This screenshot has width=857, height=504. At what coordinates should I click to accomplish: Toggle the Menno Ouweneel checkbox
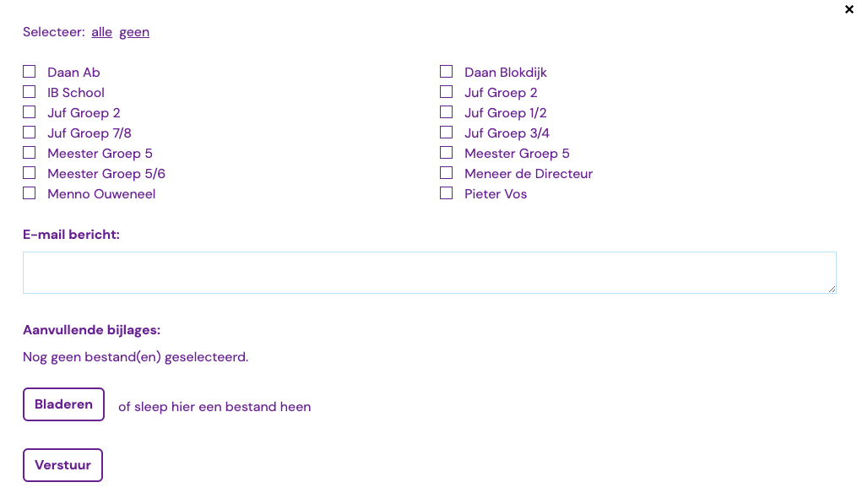click(x=30, y=193)
